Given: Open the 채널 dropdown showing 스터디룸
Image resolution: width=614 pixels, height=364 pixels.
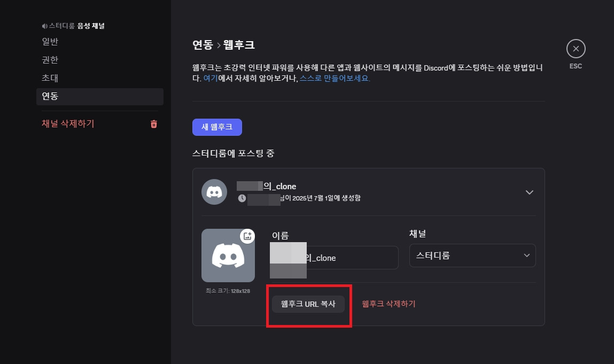Looking at the screenshot, I should coord(472,255).
